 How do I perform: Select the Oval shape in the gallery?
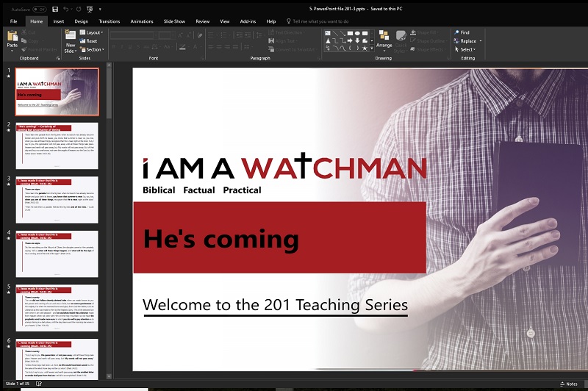(x=357, y=33)
